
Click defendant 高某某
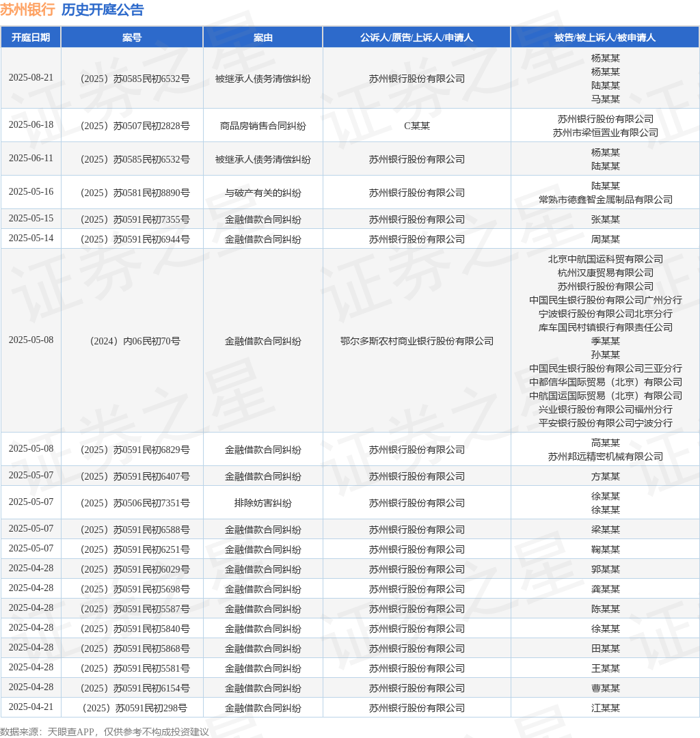(x=606, y=443)
